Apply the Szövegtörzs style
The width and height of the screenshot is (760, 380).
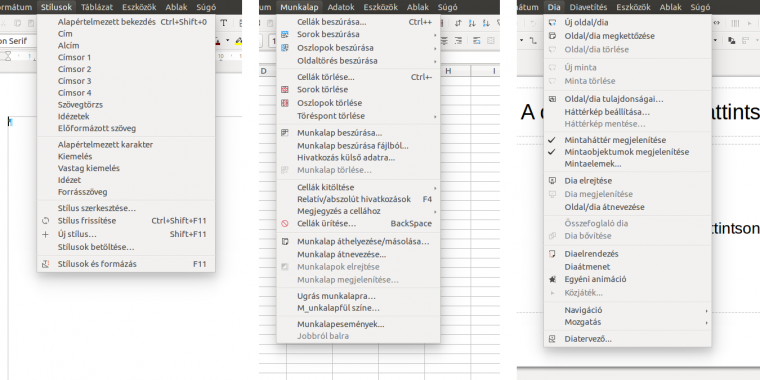coord(126,105)
